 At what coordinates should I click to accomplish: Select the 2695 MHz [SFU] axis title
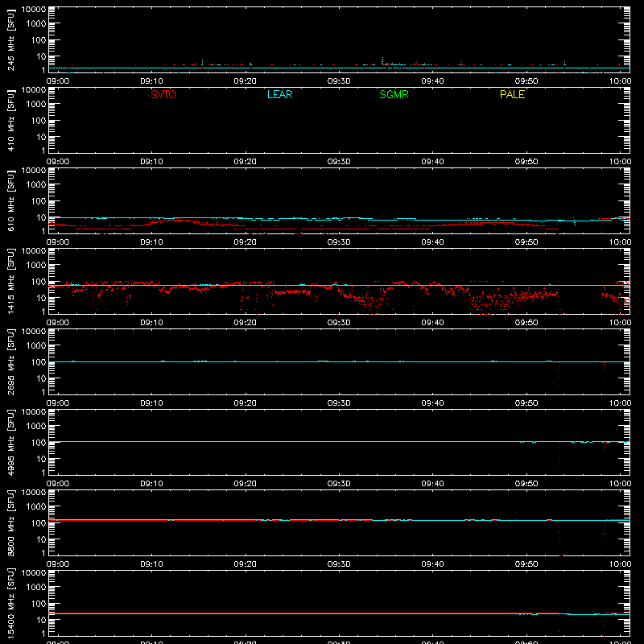10,361
